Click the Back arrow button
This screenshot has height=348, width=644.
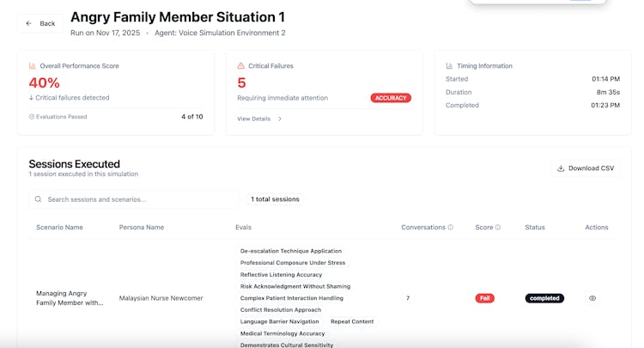click(x=40, y=23)
